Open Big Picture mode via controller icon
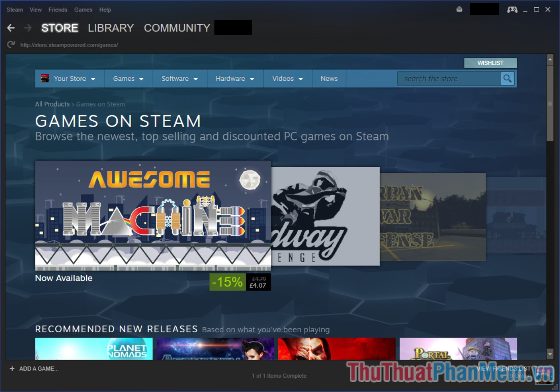The image size is (560, 392). tap(512, 9)
